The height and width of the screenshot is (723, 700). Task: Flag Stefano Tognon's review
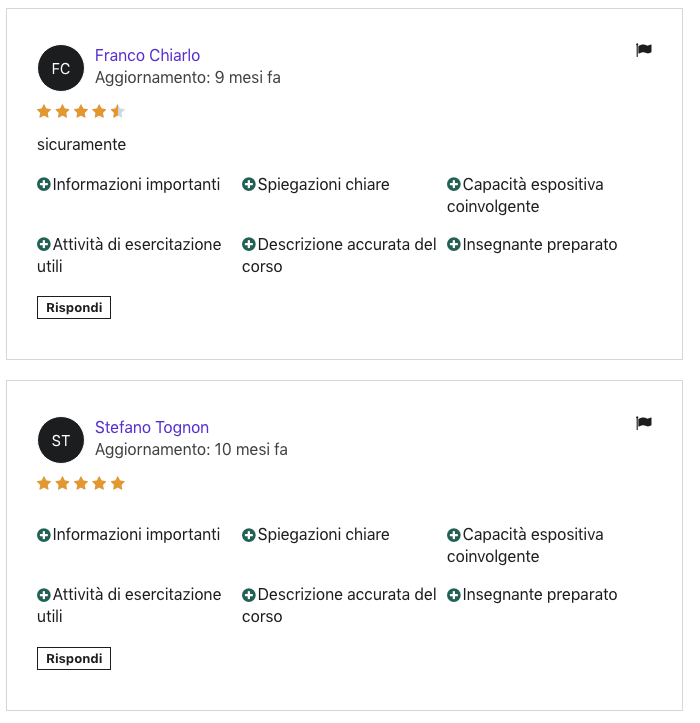(x=643, y=422)
